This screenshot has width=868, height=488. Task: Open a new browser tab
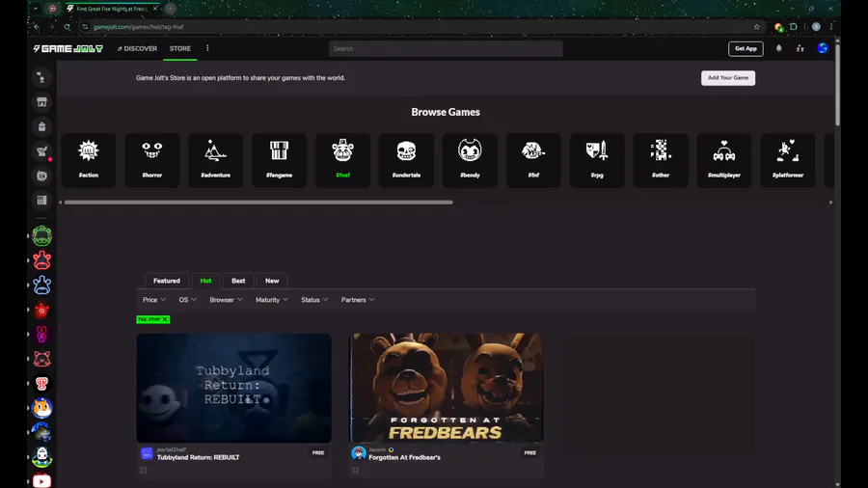[x=171, y=9]
